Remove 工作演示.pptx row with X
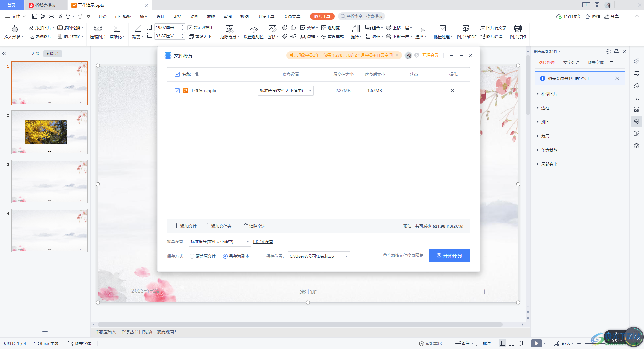The height and width of the screenshot is (349, 644). click(452, 91)
